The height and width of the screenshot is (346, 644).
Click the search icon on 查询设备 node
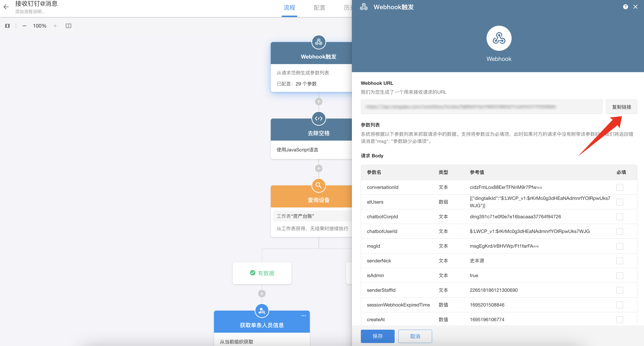(319, 185)
